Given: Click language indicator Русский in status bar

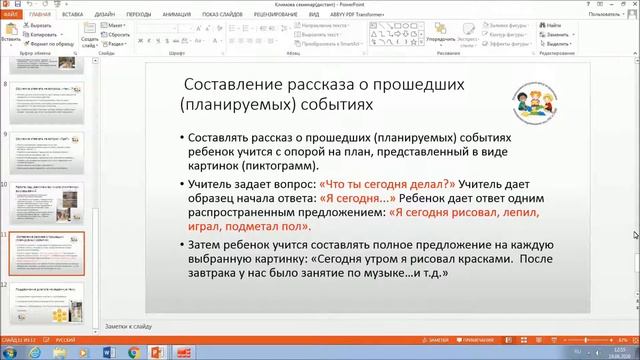Looking at the screenshot, I should (x=65, y=340).
